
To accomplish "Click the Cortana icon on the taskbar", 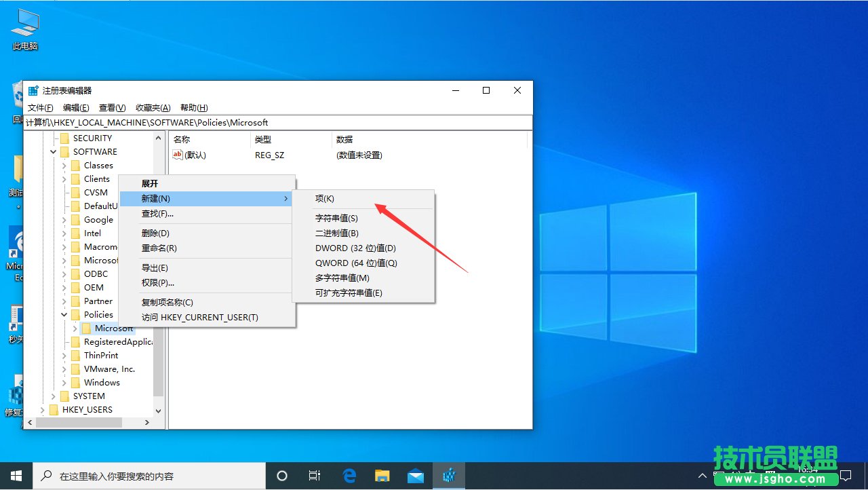I will point(281,475).
